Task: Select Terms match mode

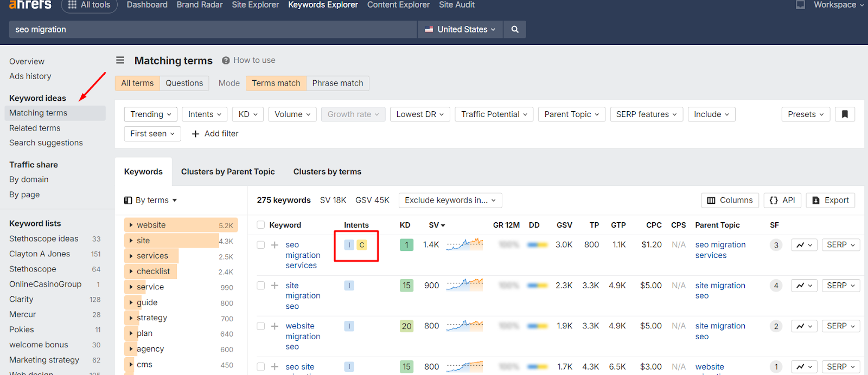Action: point(276,83)
